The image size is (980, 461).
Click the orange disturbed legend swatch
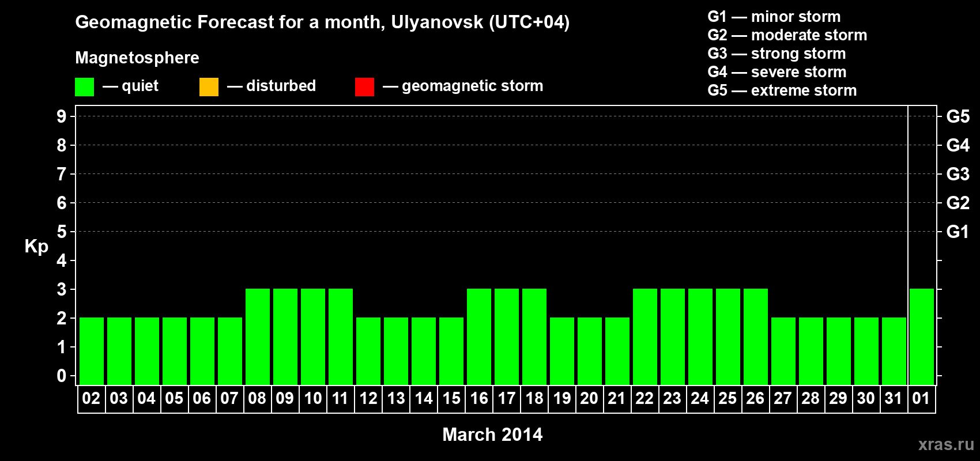point(209,87)
